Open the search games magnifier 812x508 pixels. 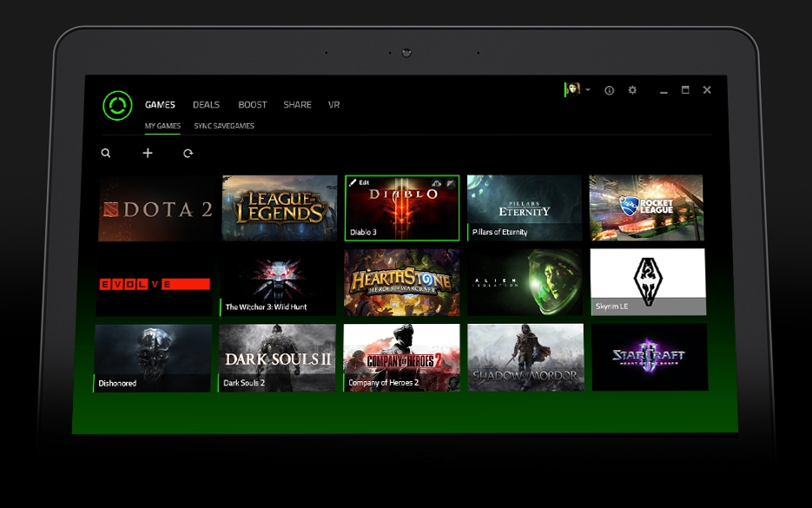pyautogui.click(x=106, y=154)
